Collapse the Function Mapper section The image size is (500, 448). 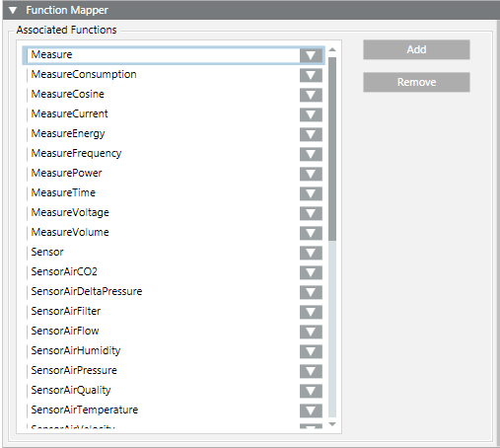tap(13, 11)
